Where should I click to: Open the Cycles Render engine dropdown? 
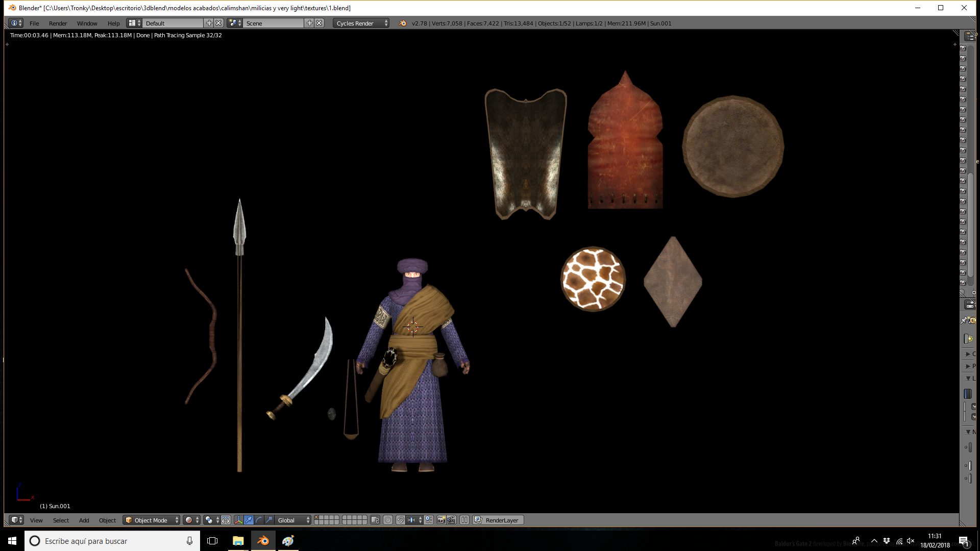[x=361, y=23]
